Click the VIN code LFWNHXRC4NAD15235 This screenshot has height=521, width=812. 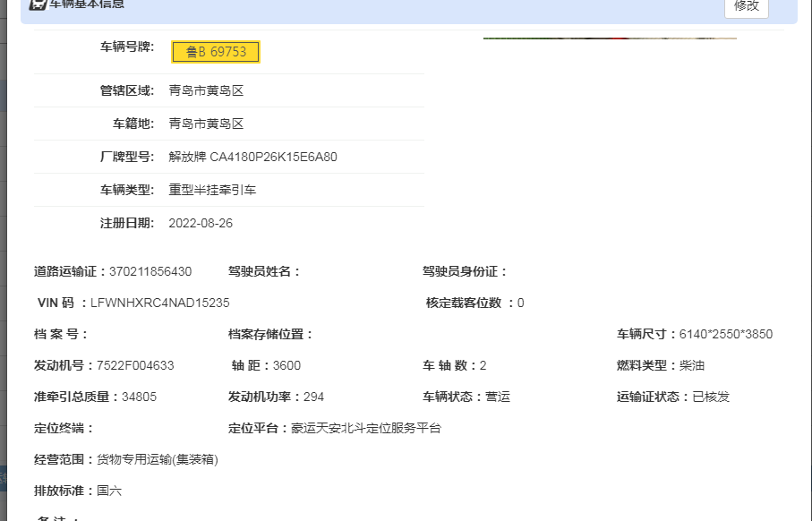[x=160, y=303]
